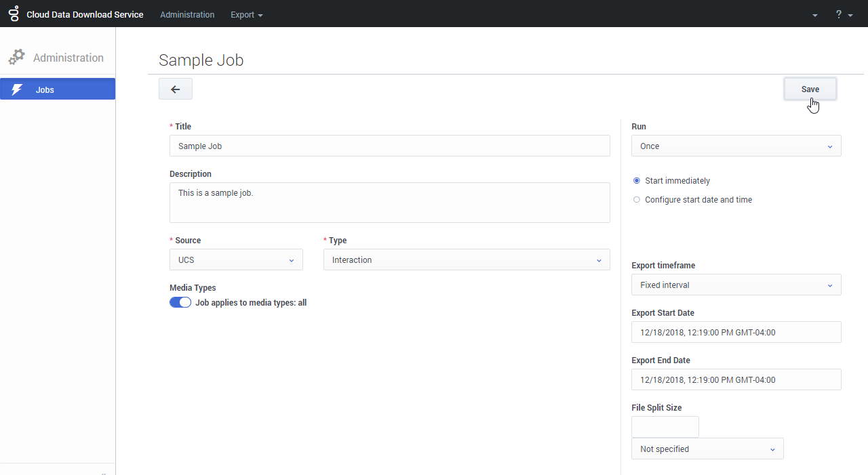Image resolution: width=868 pixels, height=475 pixels.
Task: Open the Administration top menu item
Action: coord(187,14)
